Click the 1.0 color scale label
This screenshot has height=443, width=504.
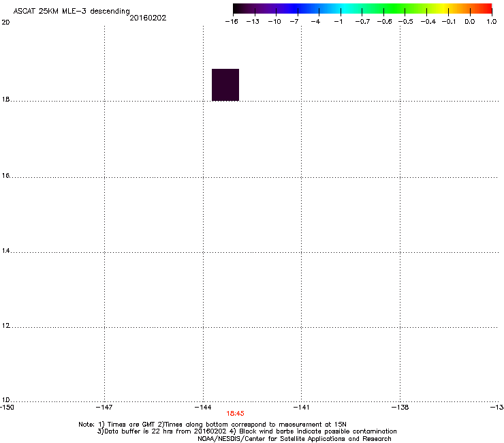tap(492, 22)
